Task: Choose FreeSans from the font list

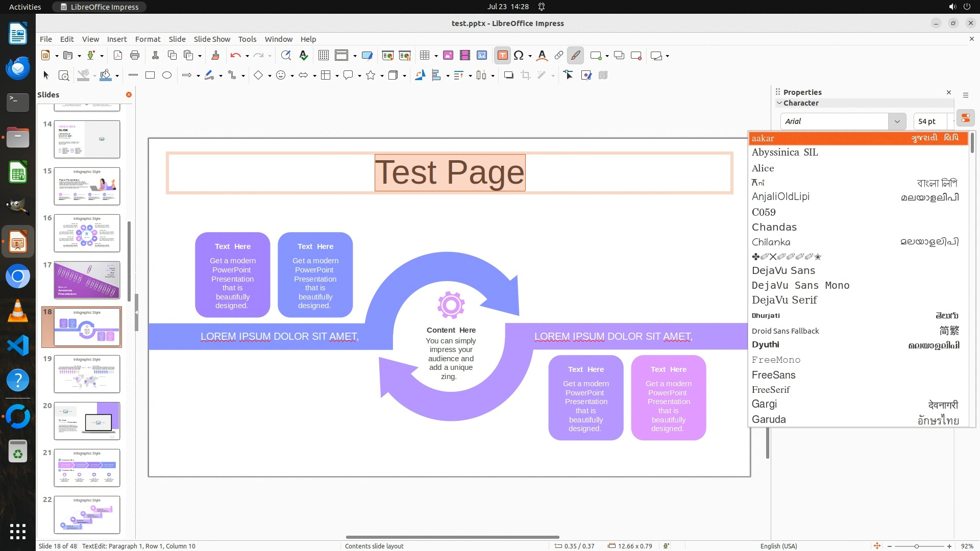Action: point(773,375)
